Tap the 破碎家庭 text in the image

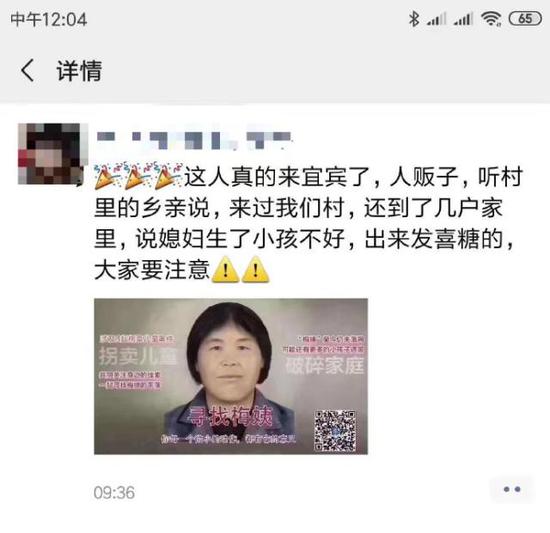point(324,366)
